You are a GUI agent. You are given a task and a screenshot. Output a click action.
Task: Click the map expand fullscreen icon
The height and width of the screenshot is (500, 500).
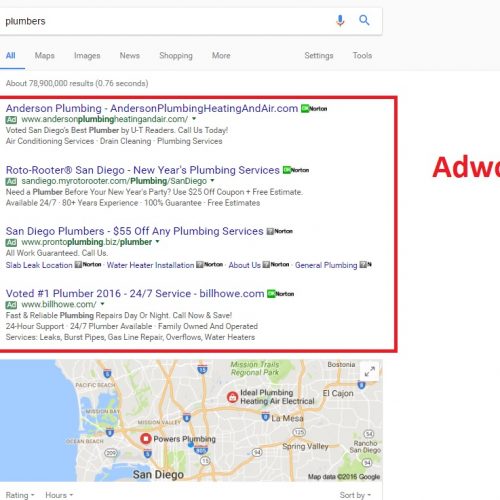point(369,371)
